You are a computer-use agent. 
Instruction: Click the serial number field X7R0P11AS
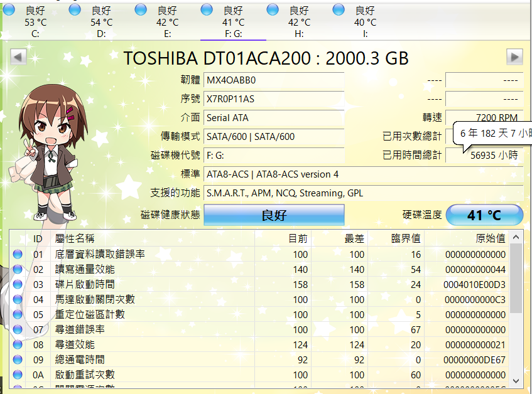coord(274,99)
